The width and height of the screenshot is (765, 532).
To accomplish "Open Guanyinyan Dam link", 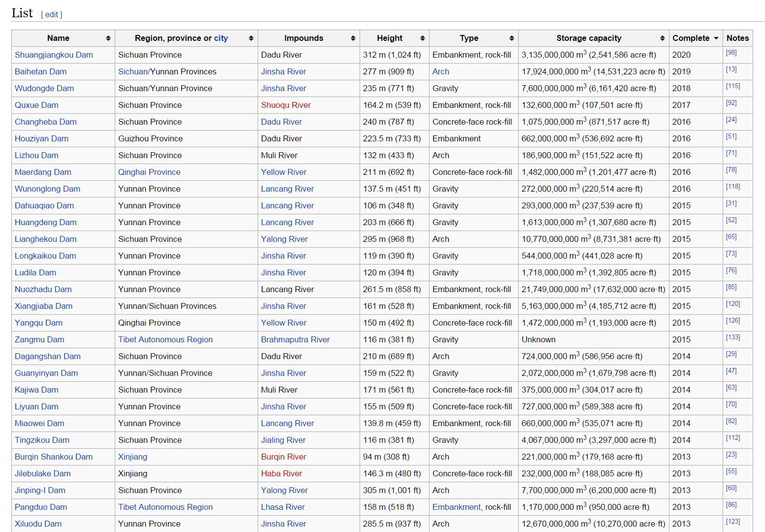I will point(46,373).
